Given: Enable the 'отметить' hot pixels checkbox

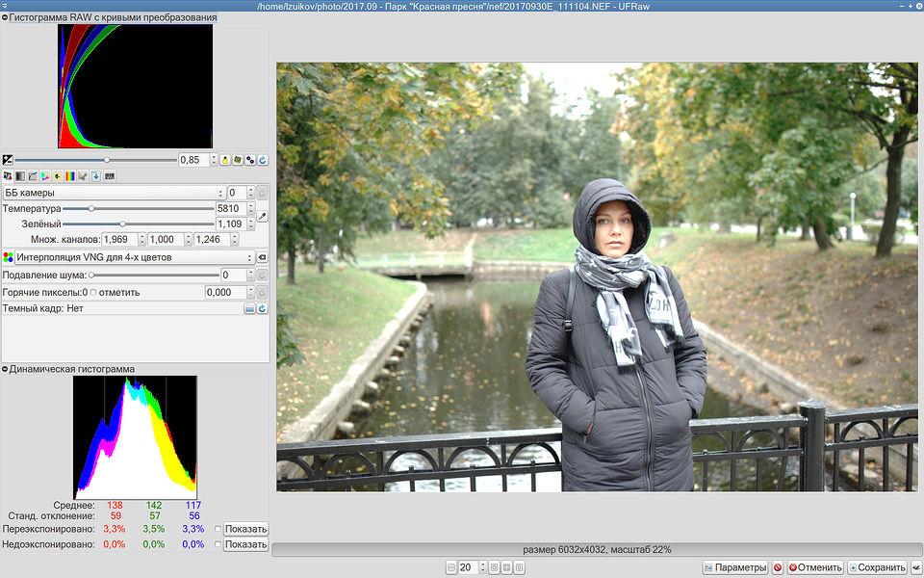Looking at the screenshot, I should pos(93,293).
